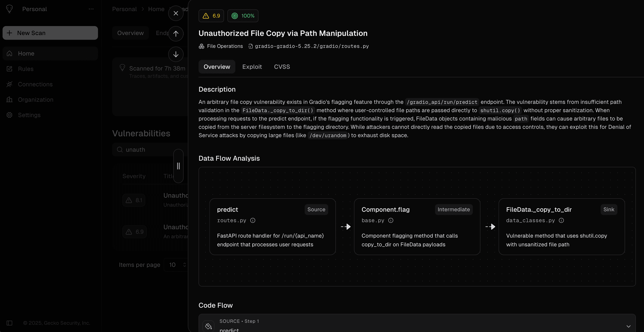Sort by Severity column header
644x332 pixels.
pyautogui.click(x=134, y=176)
